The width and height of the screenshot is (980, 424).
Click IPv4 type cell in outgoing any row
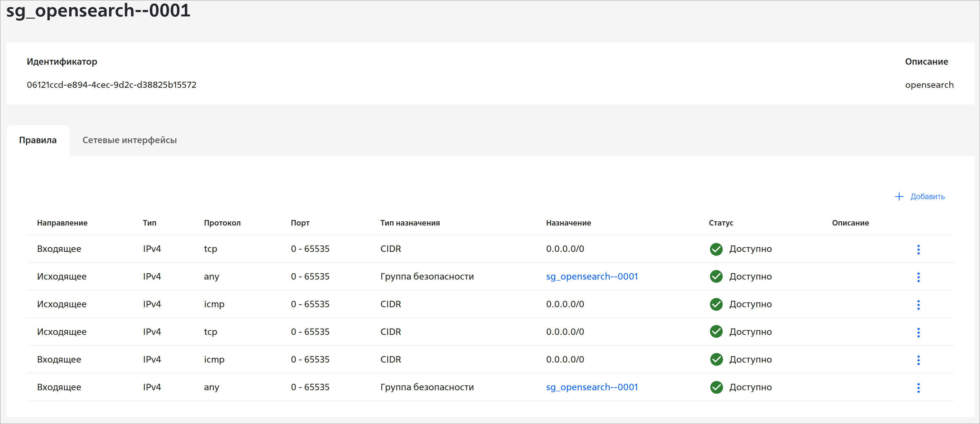152,276
